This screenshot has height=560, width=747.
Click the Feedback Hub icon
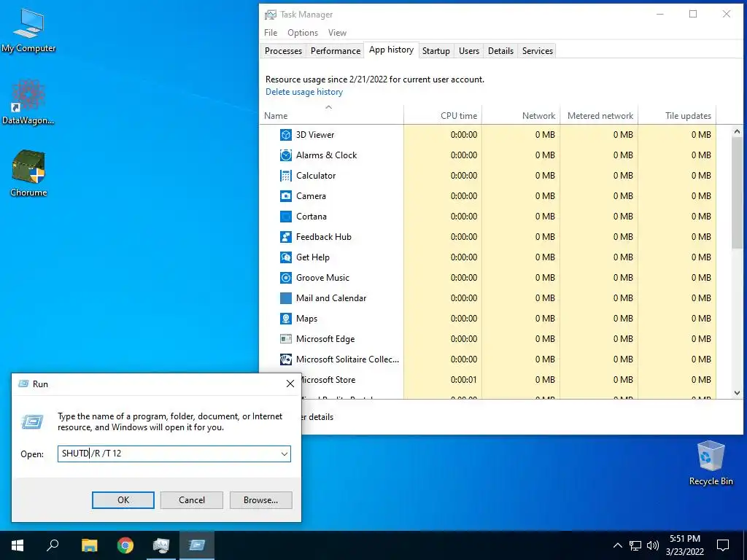click(x=285, y=237)
